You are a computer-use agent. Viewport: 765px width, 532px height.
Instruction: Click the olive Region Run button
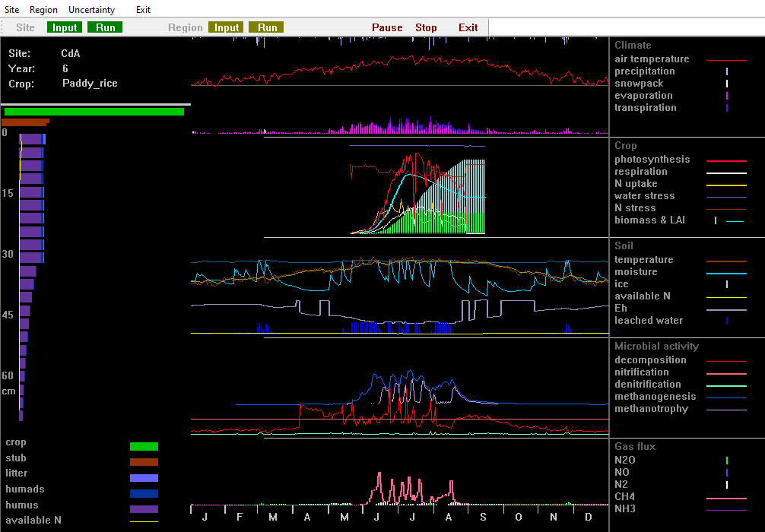click(267, 27)
